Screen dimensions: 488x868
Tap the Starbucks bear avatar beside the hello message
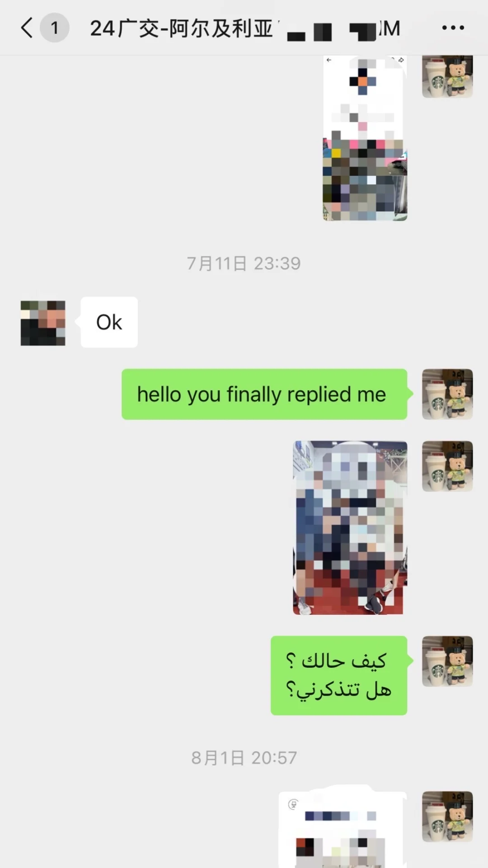[x=447, y=394]
